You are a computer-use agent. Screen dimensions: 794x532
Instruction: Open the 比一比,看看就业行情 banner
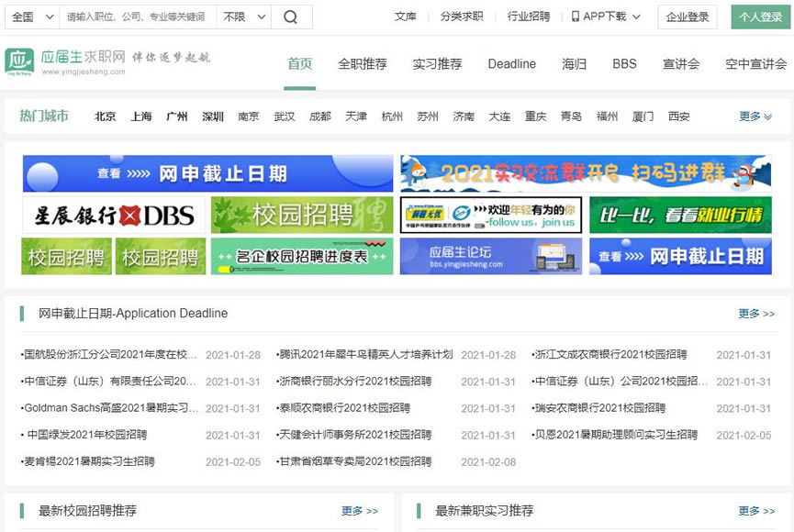click(680, 216)
